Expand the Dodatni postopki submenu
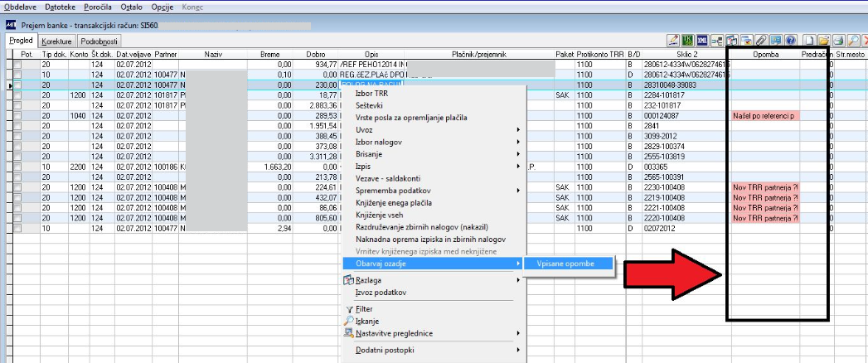The image size is (868, 363). [x=434, y=351]
